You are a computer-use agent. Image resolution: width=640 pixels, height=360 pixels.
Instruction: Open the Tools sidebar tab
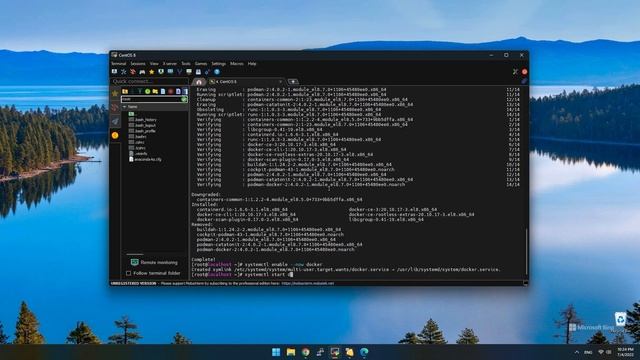pos(115,107)
